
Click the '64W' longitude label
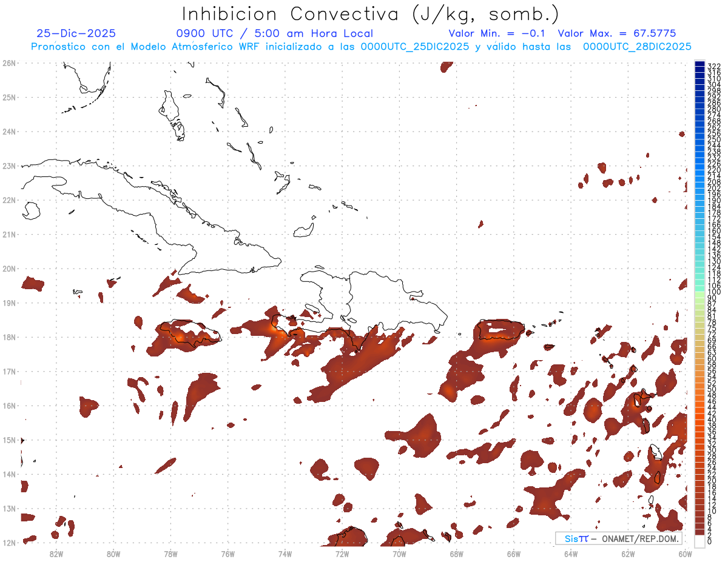click(x=571, y=554)
